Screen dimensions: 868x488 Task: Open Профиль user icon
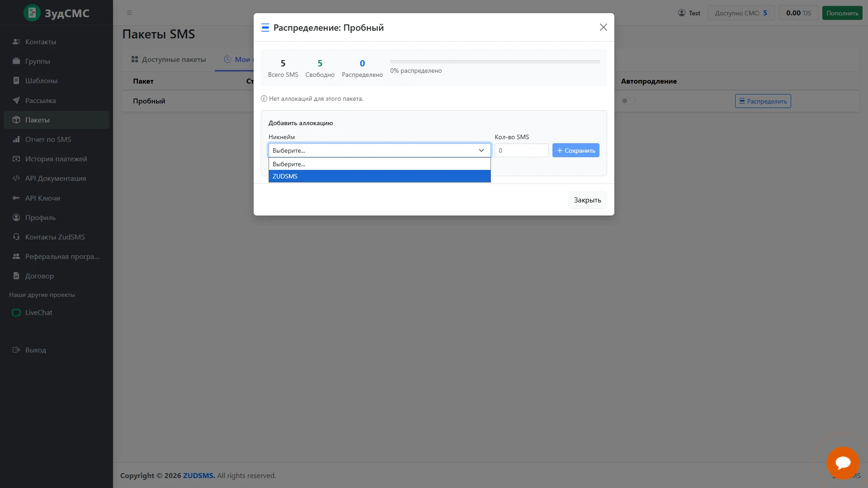click(x=16, y=217)
